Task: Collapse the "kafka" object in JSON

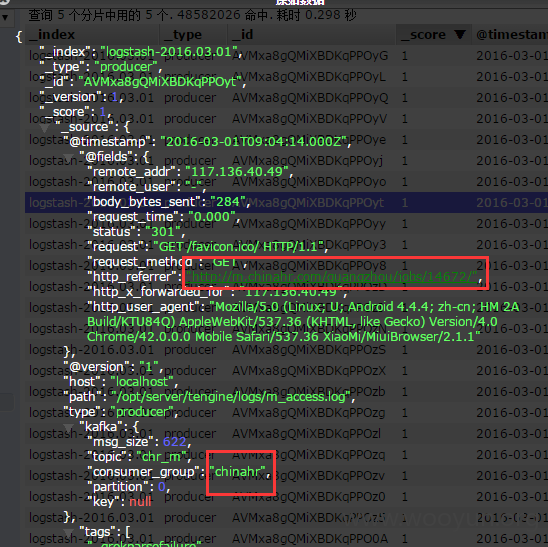Action: tap(69, 427)
